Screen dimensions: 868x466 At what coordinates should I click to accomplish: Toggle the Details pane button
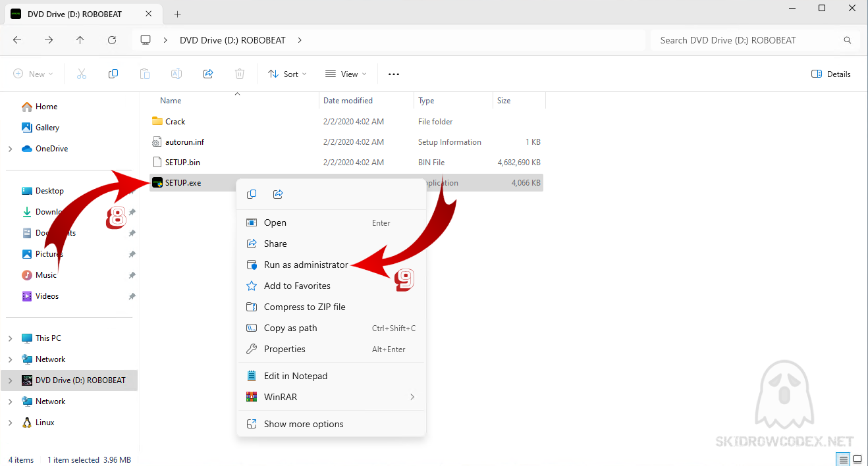831,74
